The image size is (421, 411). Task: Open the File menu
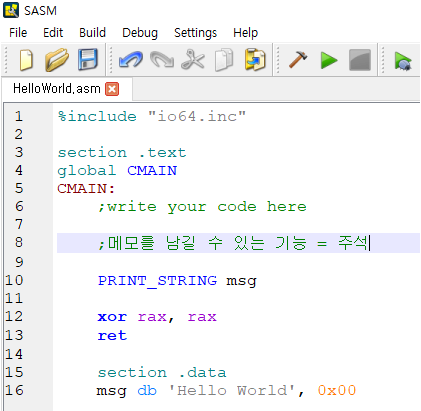tap(18, 33)
